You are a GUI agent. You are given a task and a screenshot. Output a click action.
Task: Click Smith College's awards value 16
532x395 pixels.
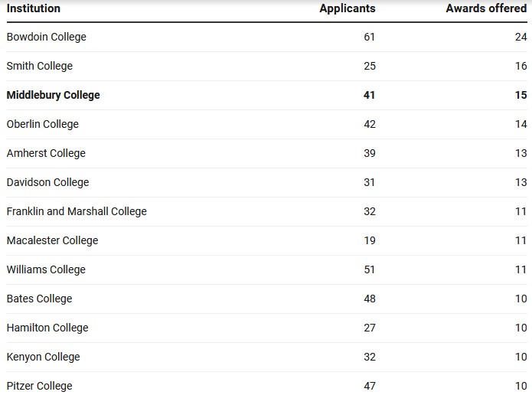tap(521, 66)
